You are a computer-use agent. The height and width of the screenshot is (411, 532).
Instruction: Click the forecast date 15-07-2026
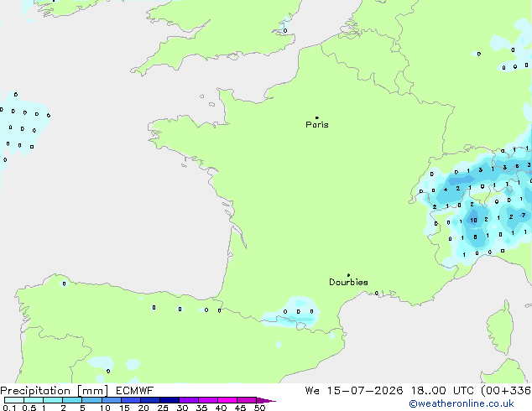click(365, 391)
